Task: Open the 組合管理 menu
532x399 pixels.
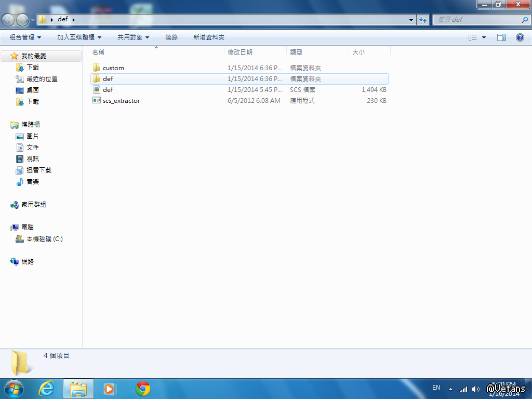Action: [25, 37]
